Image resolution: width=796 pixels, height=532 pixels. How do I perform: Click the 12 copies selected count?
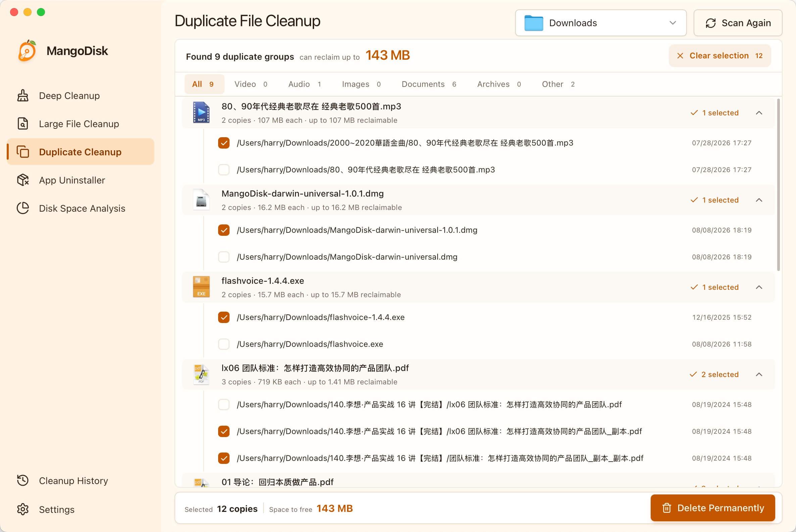[237, 509]
